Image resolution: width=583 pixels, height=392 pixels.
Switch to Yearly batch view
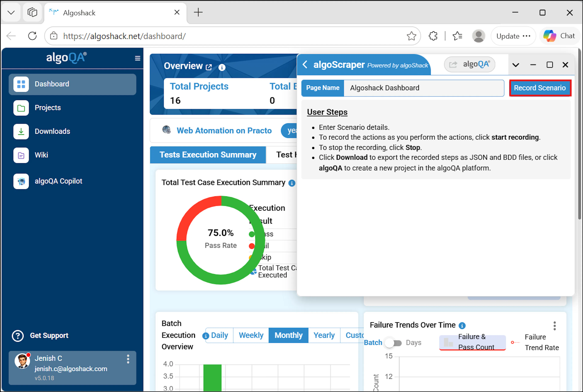point(324,335)
